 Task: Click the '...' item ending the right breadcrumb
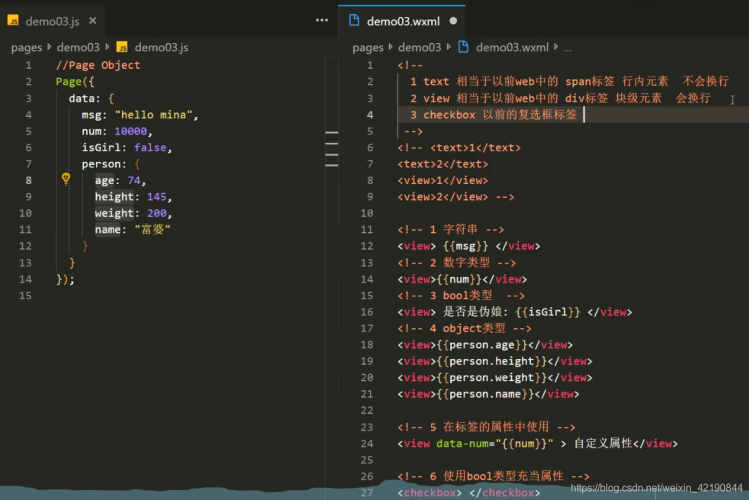[x=567, y=48]
